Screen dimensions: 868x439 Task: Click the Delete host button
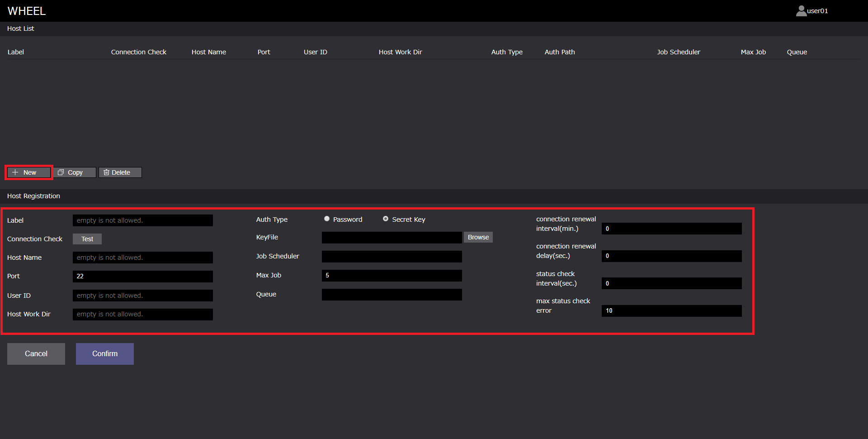point(120,172)
